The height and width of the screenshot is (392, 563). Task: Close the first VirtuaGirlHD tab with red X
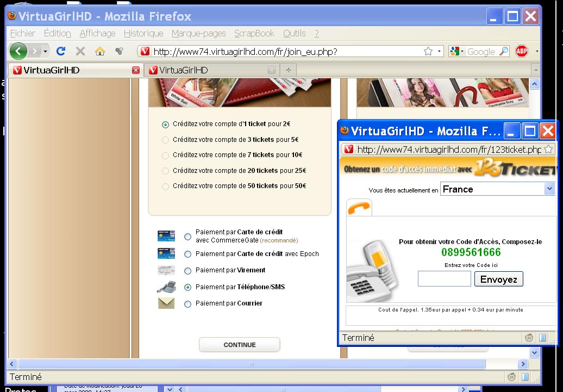[135, 71]
